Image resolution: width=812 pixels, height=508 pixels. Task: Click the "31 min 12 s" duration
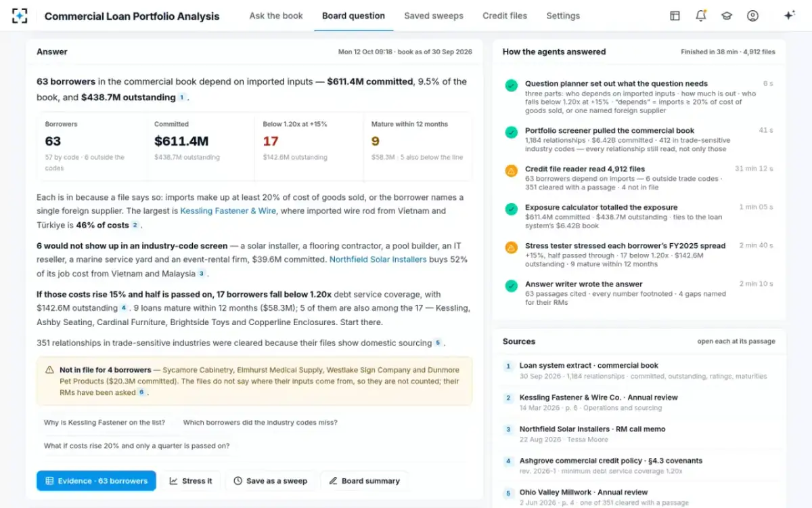pyautogui.click(x=754, y=169)
